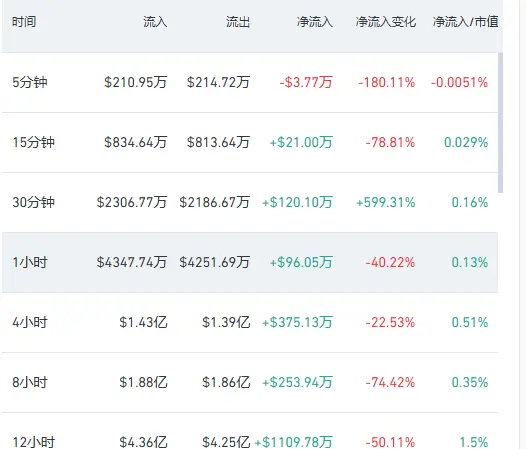Click the +599.31% net inflow change
526x449 pixels.
click(x=386, y=203)
